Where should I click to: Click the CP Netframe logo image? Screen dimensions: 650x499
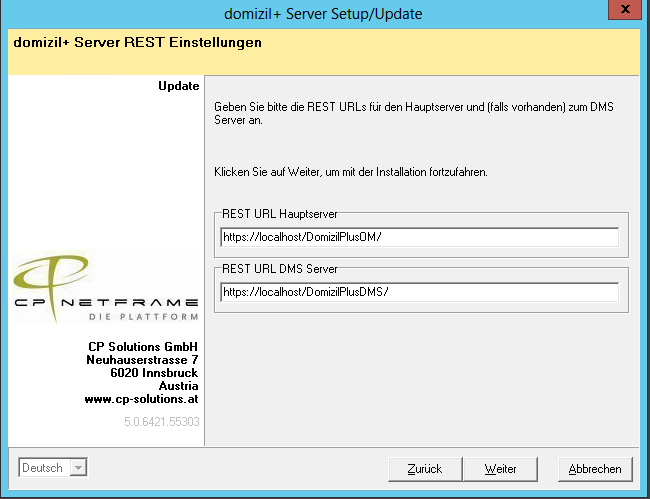point(106,287)
